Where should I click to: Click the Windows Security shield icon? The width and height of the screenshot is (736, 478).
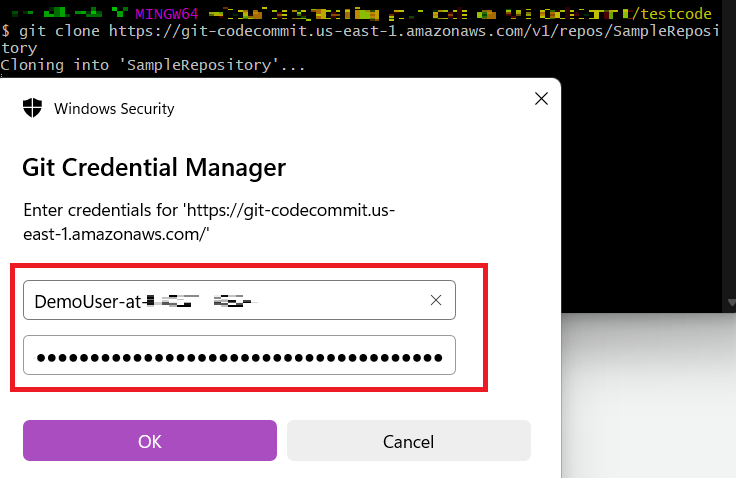(x=32, y=108)
